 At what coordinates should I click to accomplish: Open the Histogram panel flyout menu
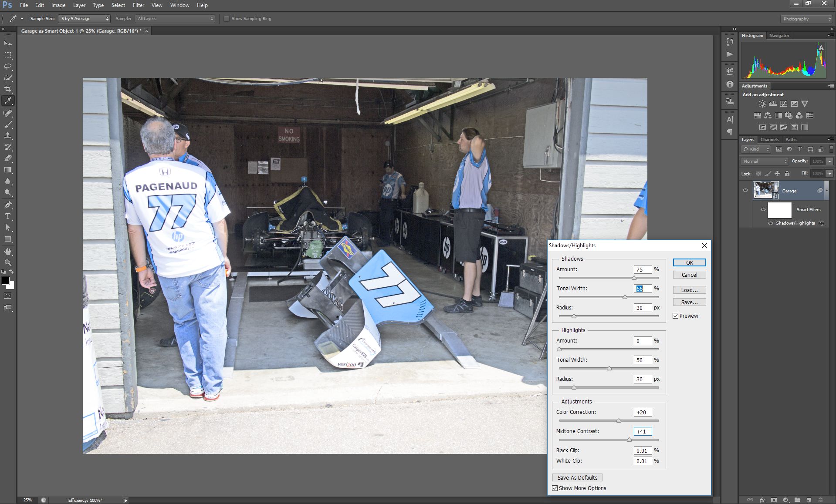[x=830, y=36]
